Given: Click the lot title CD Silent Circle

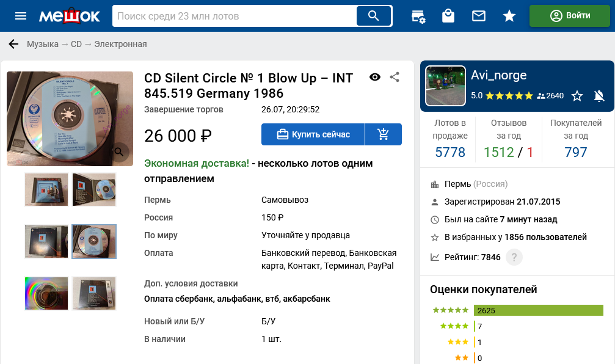Looking at the screenshot, I should pos(249,86).
